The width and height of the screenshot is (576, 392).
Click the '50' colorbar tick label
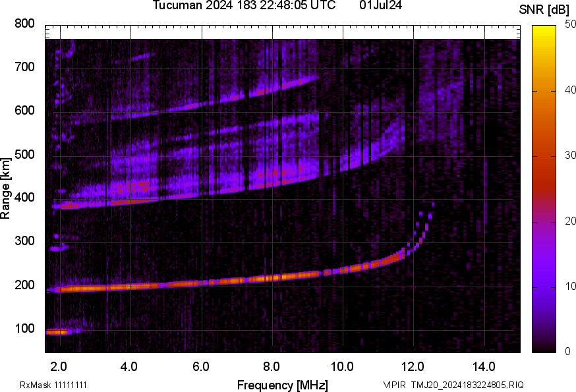570,24
